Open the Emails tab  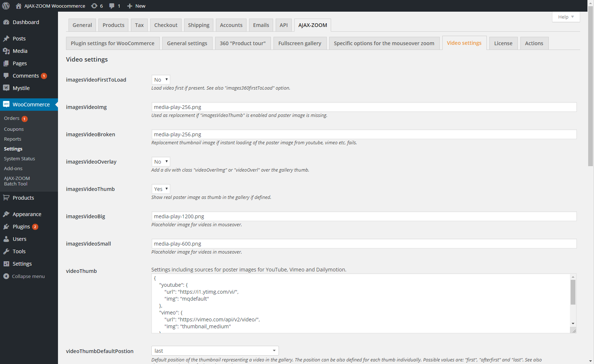point(261,25)
